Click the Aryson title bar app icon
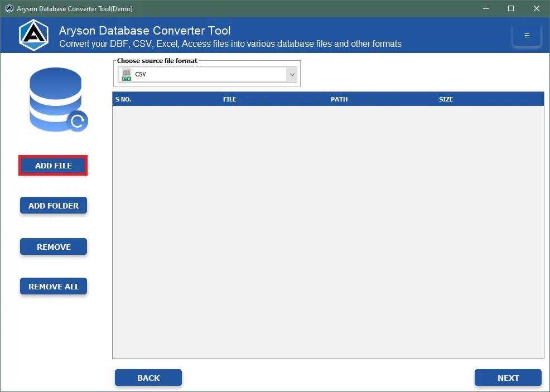 click(9, 8)
